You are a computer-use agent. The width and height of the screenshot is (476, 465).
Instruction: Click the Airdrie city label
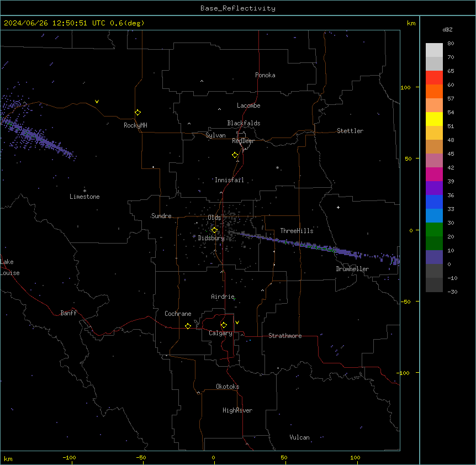pos(223,297)
